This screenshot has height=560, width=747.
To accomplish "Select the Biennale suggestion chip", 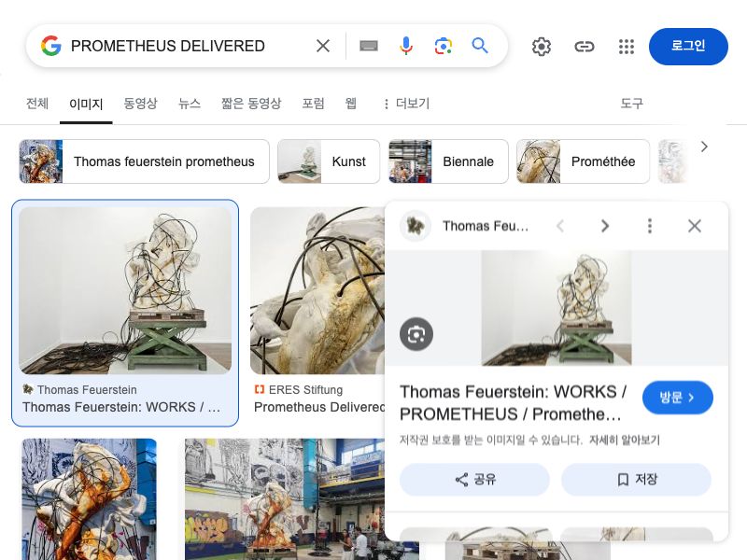I will point(448,161).
